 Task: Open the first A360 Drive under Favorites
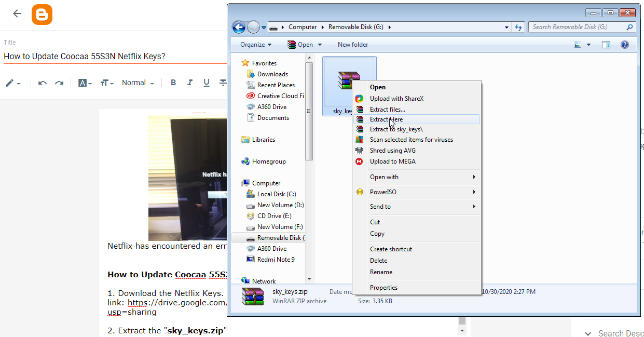pos(267,107)
